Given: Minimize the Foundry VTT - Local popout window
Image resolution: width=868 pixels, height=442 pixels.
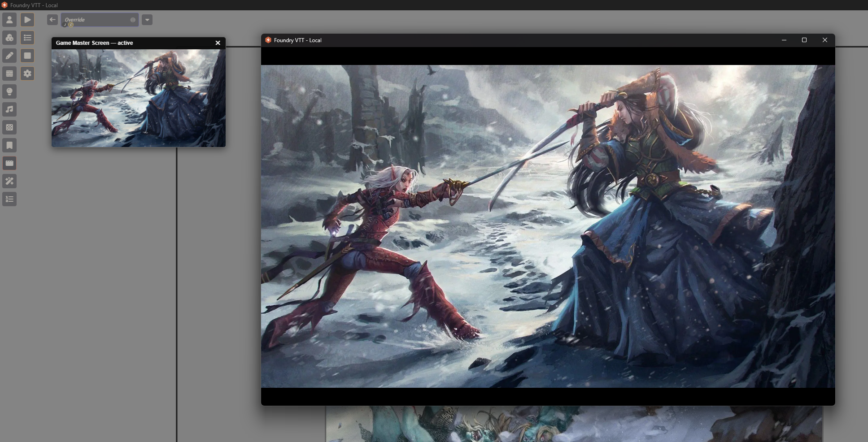Looking at the screenshot, I should (784, 40).
